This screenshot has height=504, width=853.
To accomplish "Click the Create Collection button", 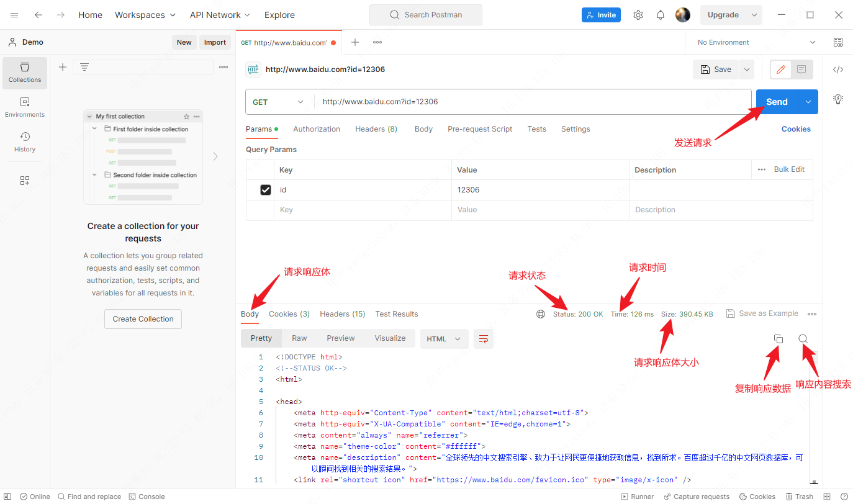I will [143, 319].
